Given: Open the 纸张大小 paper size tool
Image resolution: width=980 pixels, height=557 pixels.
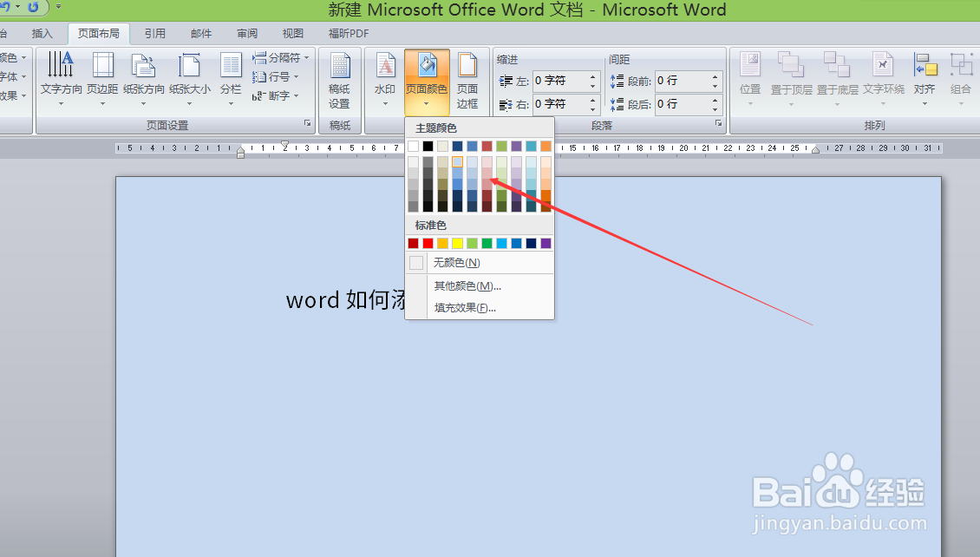Looking at the screenshot, I should tap(189, 80).
